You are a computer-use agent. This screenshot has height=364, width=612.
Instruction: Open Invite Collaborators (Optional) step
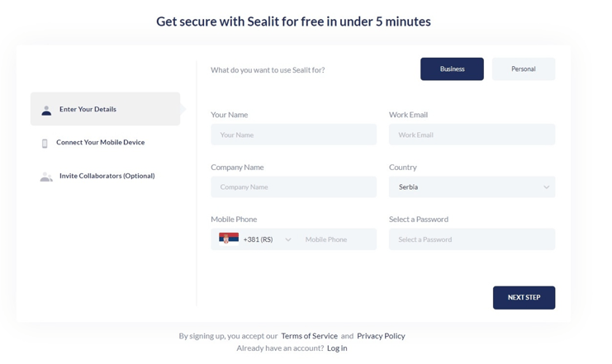(x=107, y=176)
